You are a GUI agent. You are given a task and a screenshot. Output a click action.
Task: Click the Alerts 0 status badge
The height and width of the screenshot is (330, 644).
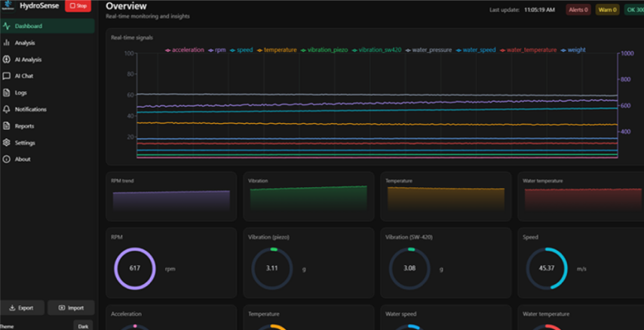pyautogui.click(x=578, y=10)
